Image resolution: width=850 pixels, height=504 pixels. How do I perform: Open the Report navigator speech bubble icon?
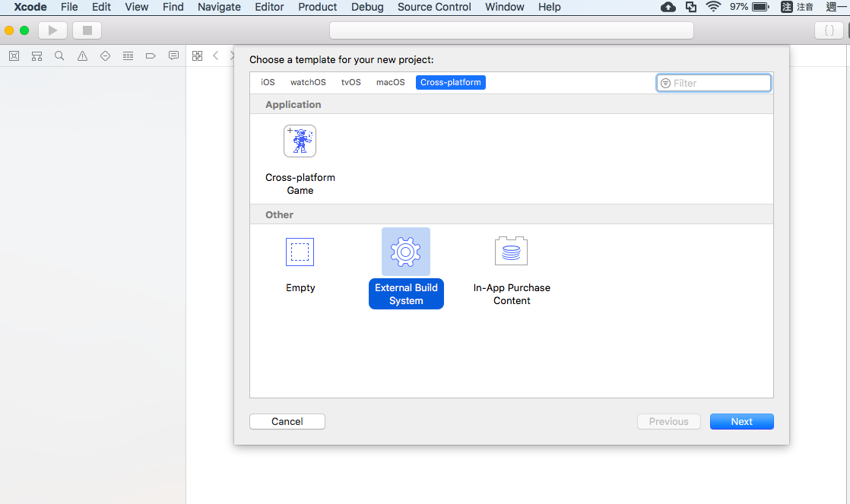click(173, 55)
